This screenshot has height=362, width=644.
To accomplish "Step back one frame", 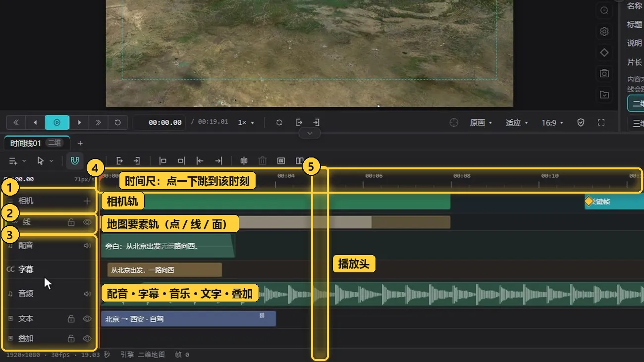I will (35, 122).
